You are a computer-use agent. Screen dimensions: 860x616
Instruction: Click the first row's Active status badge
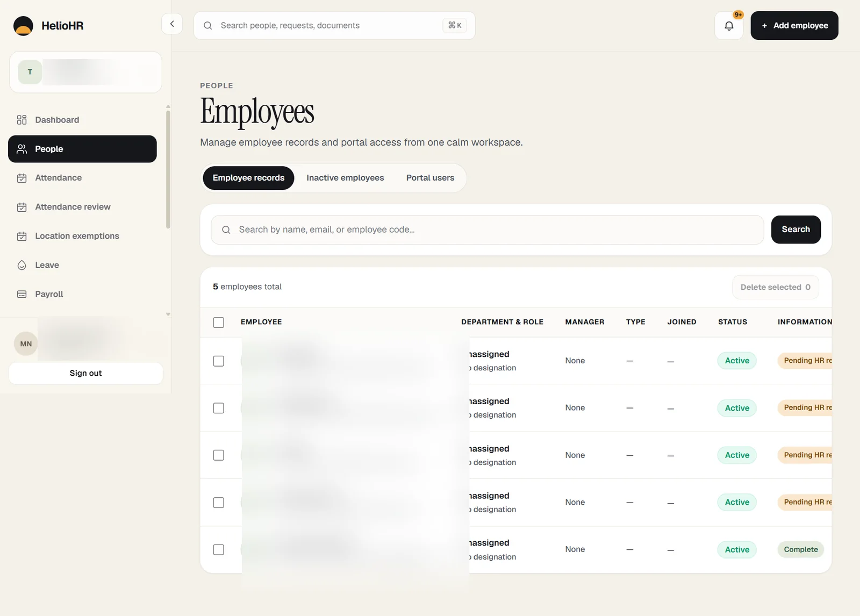click(737, 361)
